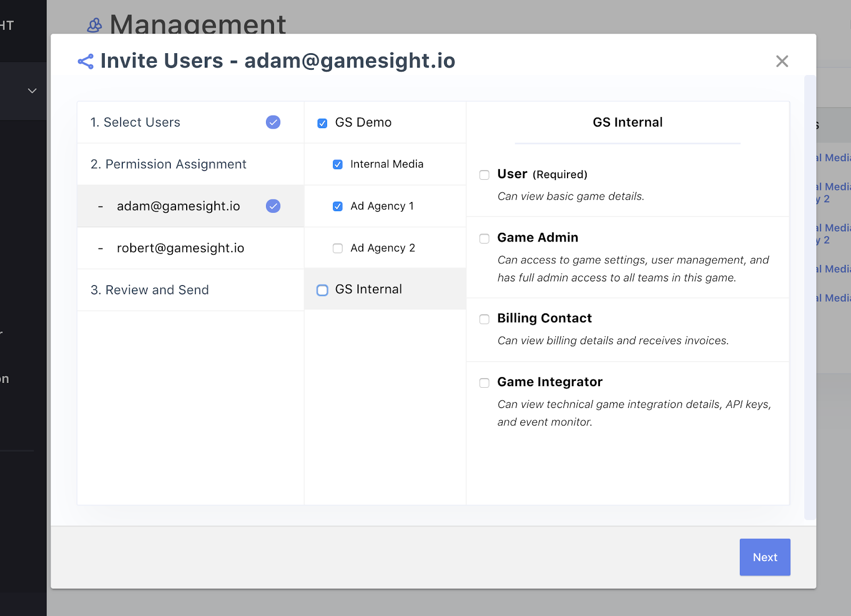Click the Next button

(x=765, y=557)
